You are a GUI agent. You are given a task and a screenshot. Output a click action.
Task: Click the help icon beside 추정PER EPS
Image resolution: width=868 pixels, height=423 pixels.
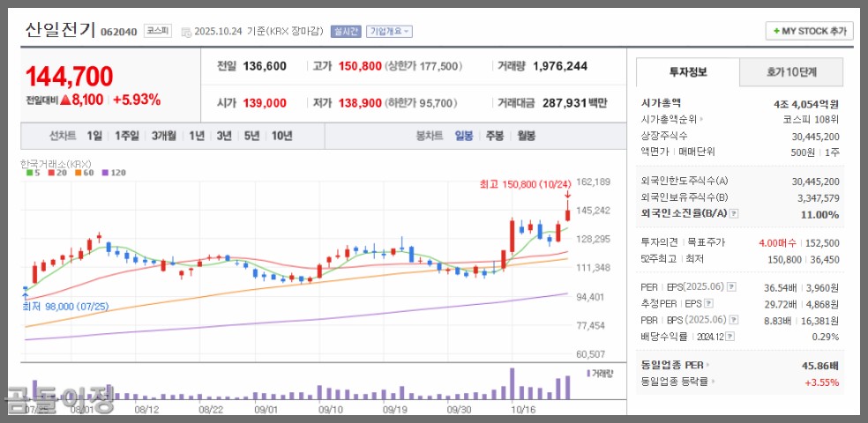[x=708, y=303]
